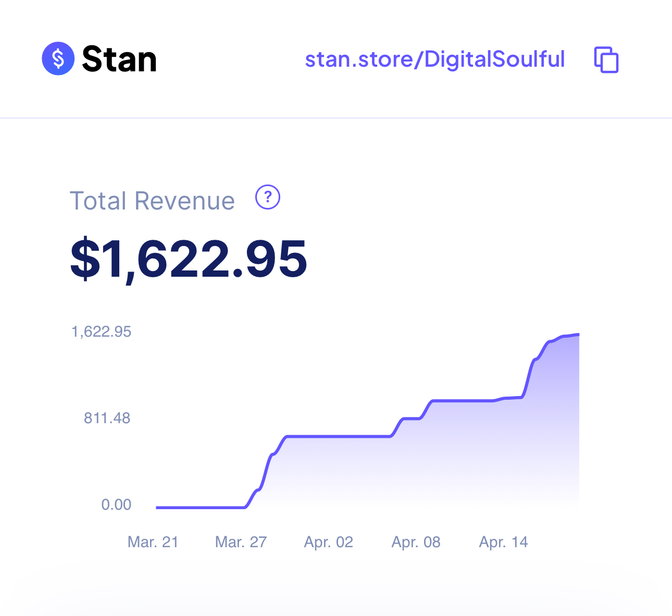This screenshot has height=616, width=672.
Task: Select the Apr. 14 date label
Action: pyautogui.click(x=504, y=542)
